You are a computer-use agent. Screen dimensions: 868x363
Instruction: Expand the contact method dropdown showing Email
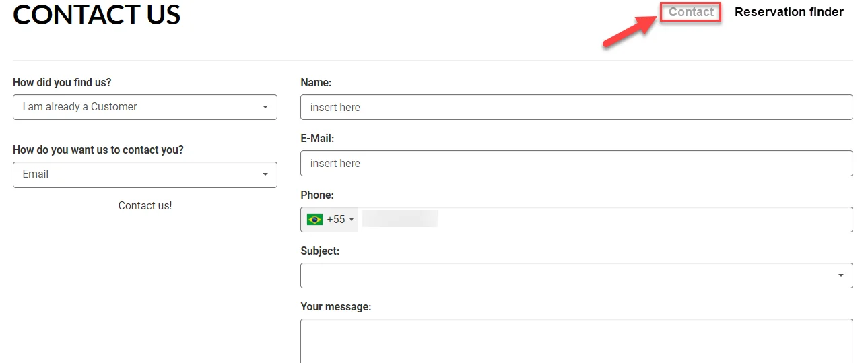tap(145, 174)
